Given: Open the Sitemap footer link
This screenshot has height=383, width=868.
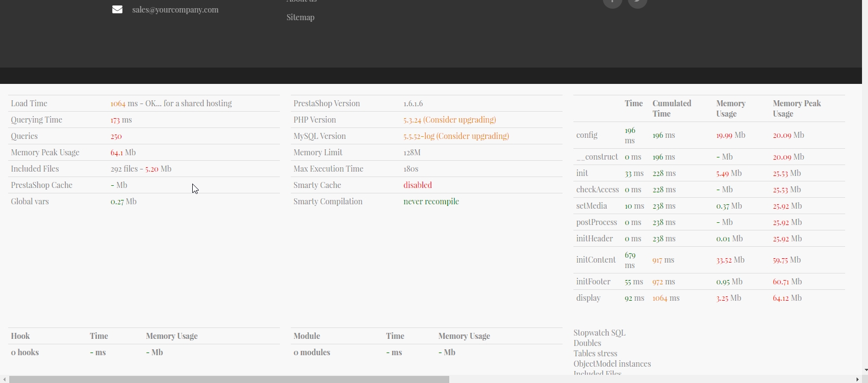Looking at the screenshot, I should tap(301, 17).
